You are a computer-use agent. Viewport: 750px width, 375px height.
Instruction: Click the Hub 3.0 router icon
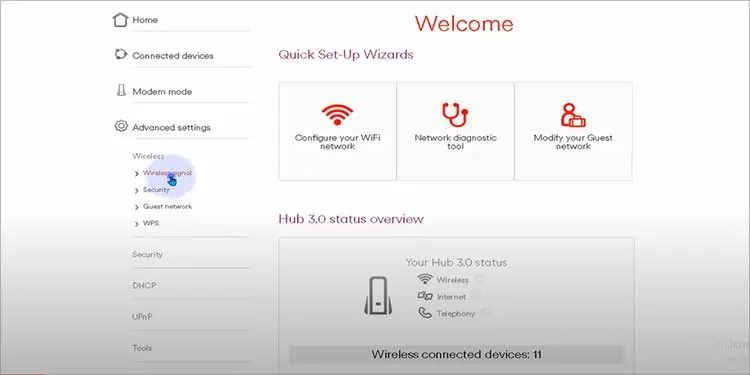(378, 296)
